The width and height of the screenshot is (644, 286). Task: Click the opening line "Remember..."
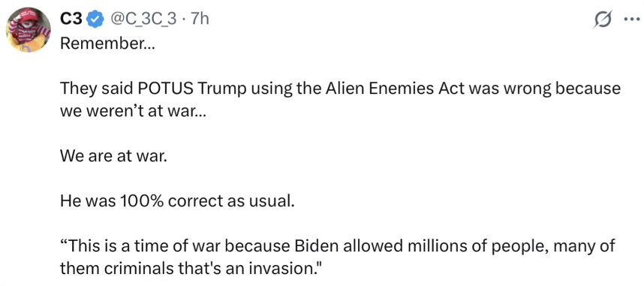[107, 44]
